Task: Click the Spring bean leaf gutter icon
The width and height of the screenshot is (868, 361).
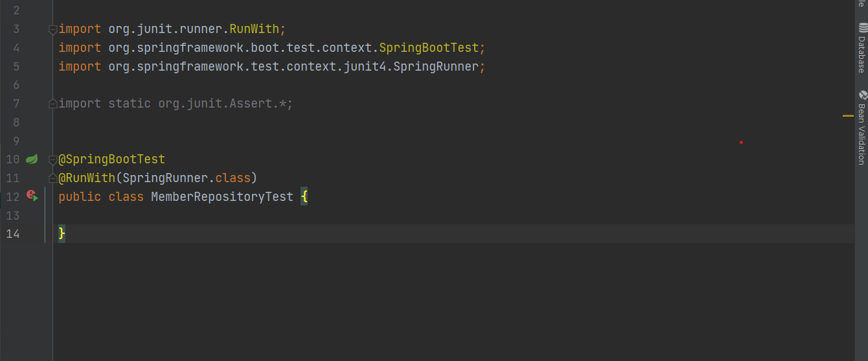Action: coord(31,159)
